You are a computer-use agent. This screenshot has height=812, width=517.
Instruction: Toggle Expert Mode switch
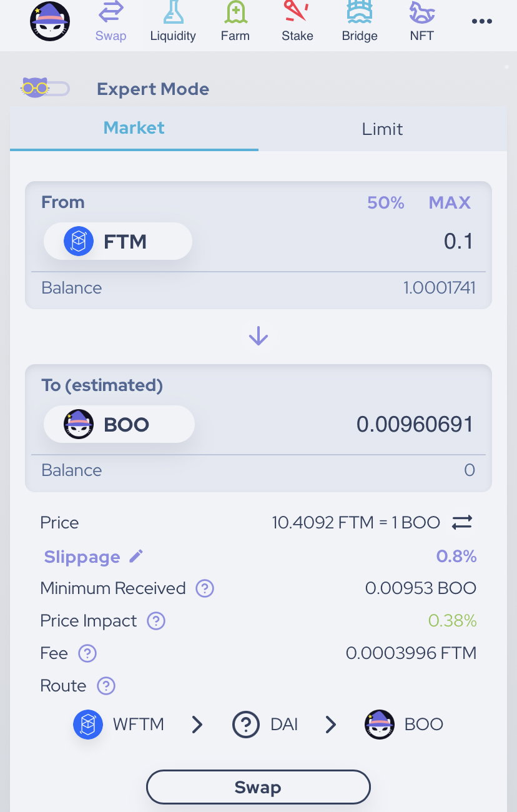click(x=45, y=88)
